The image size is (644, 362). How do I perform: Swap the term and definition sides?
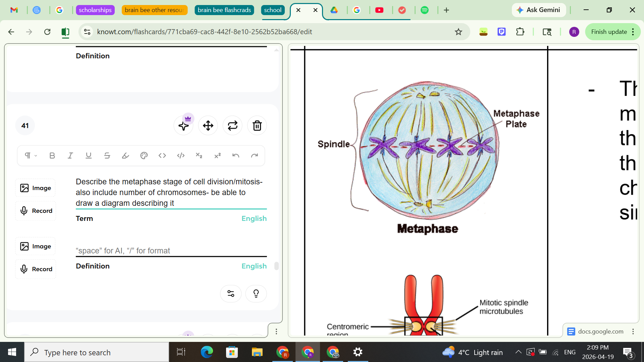point(232,125)
